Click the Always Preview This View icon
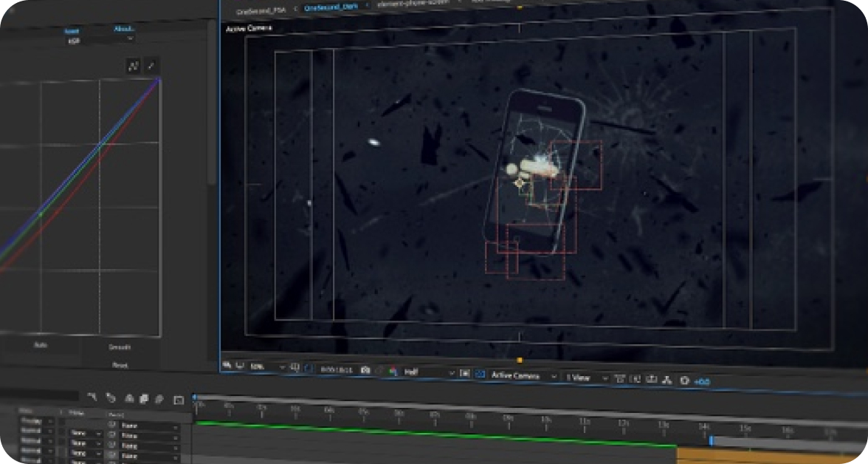The image size is (868, 464). [x=227, y=365]
